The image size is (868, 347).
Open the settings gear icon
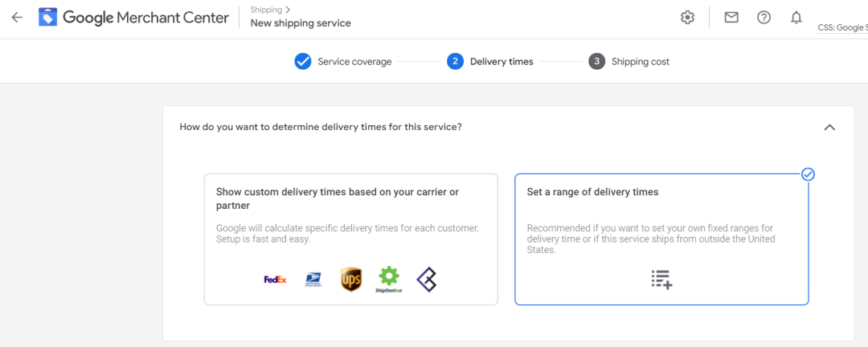[x=687, y=18]
